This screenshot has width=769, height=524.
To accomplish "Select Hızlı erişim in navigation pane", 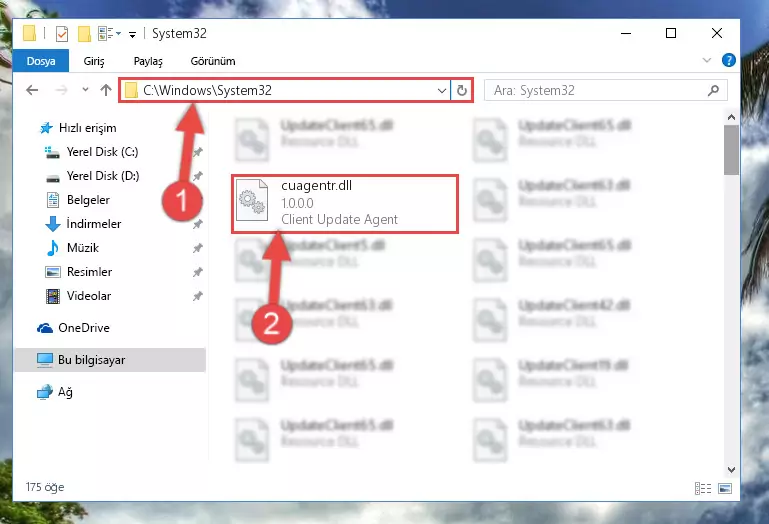I will tap(87, 128).
